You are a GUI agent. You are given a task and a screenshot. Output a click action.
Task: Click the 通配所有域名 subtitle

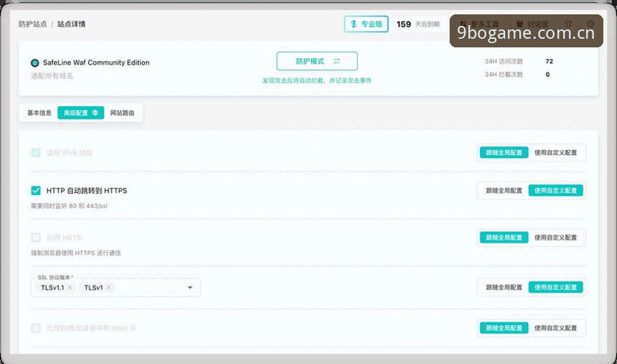[52, 76]
